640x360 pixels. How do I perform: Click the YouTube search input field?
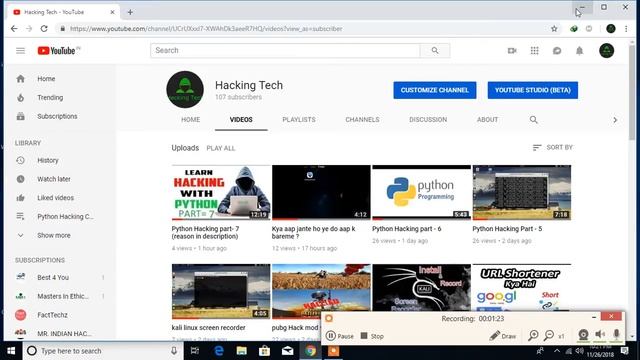(x=285, y=51)
